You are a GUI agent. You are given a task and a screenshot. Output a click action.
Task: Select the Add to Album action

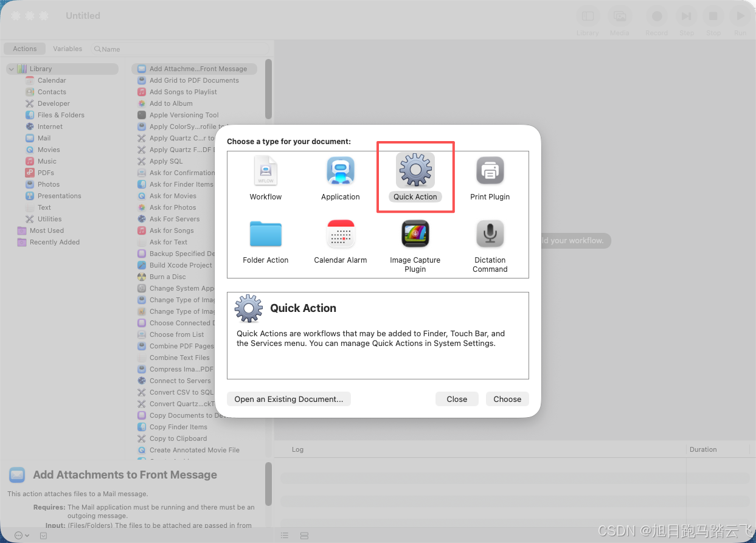(171, 103)
